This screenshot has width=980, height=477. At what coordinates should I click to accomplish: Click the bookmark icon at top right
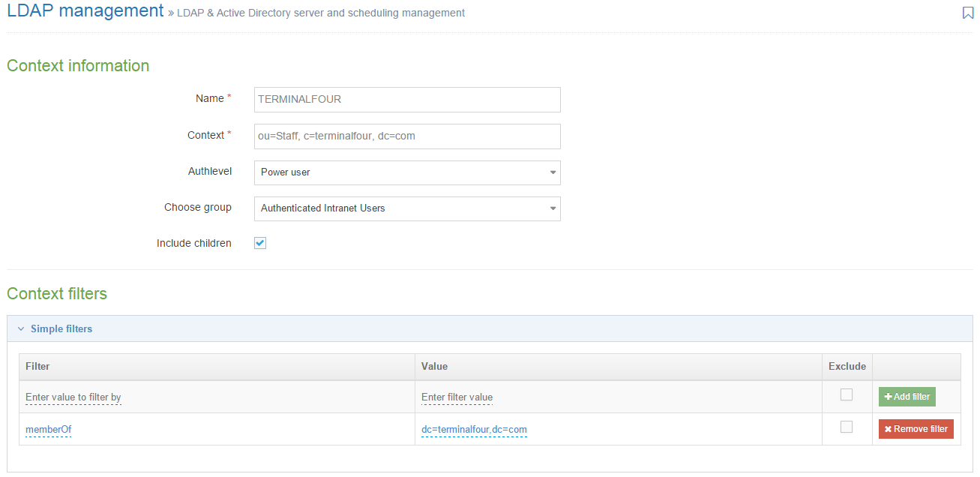point(967,13)
